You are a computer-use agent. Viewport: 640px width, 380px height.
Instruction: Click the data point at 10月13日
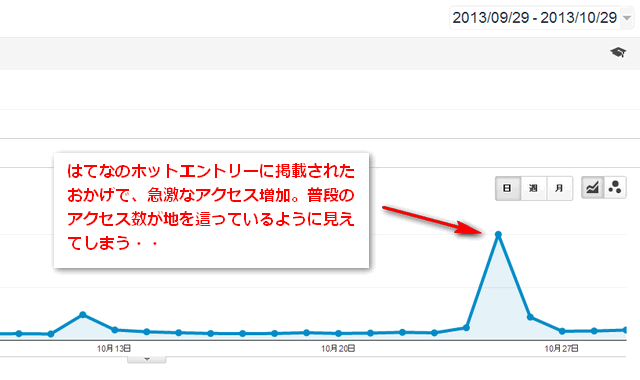pos(115,330)
